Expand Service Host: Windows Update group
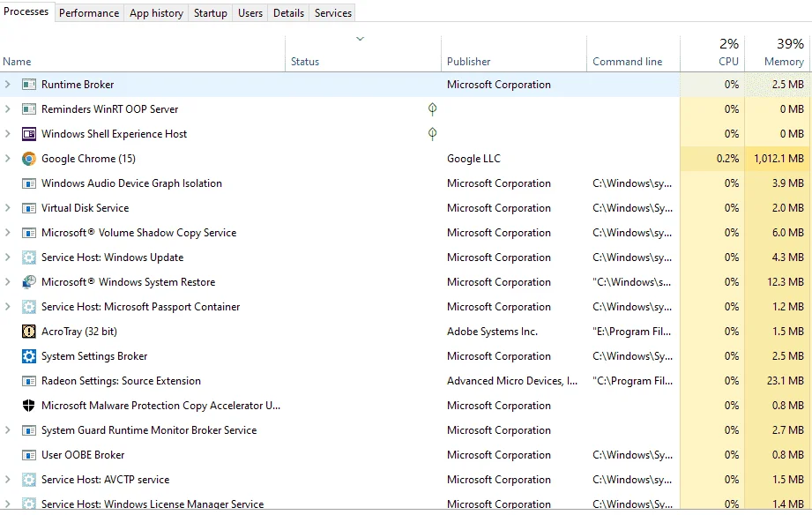 [x=7, y=257]
